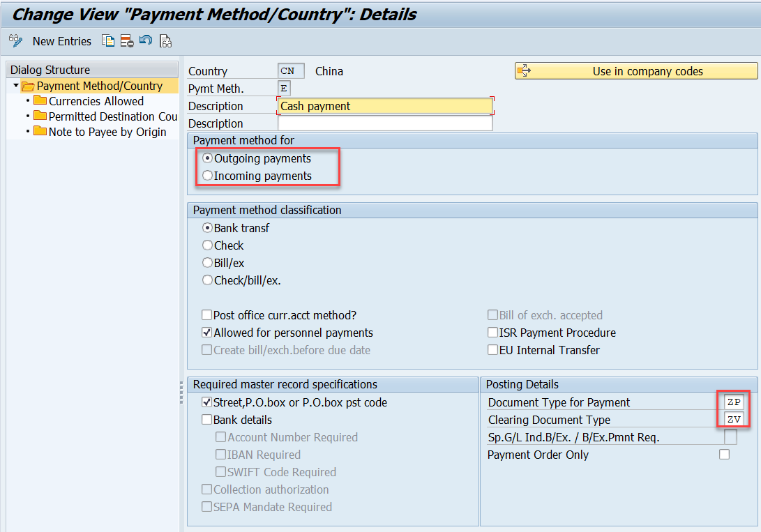Click the yellow folder icon for Currencies Allowed
Screen dimensions: 761x532
coord(40,100)
